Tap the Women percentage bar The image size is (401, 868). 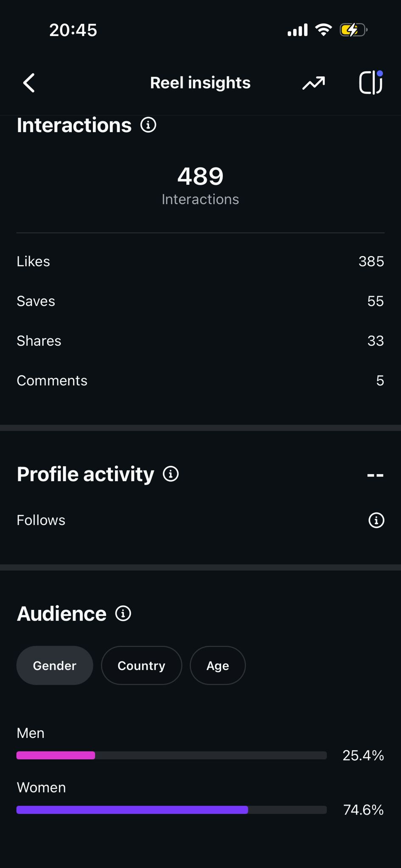(171, 810)
